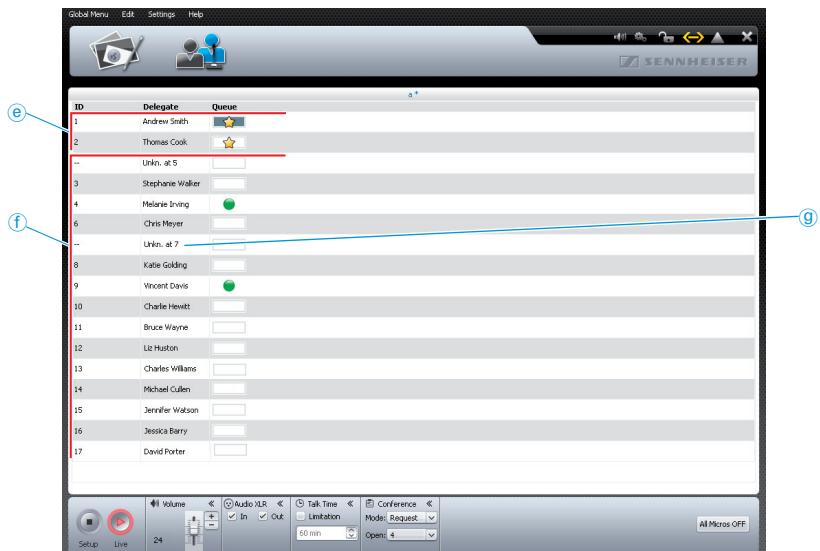The image size is (820, 551).
Task: Adjust the talk time minutes stepper
Action: pos(351,533)
